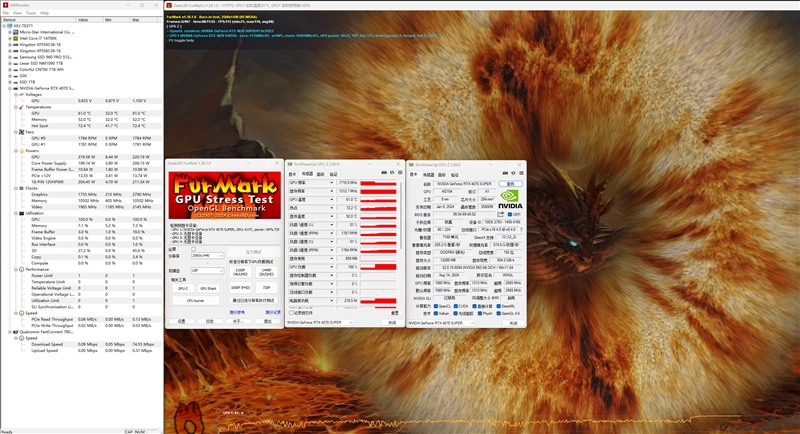This screenshot has width=800, height=434.
Task: Open dropdown arrow for the 1710.0 MHz sensor row
Action: (x=332, y=183)
